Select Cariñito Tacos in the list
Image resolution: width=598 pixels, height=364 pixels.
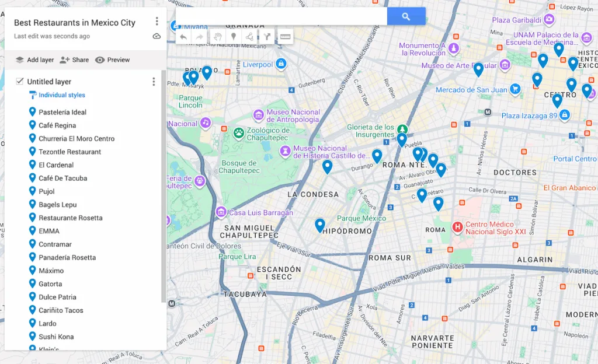pyautogui.click(x=61, y=310)
